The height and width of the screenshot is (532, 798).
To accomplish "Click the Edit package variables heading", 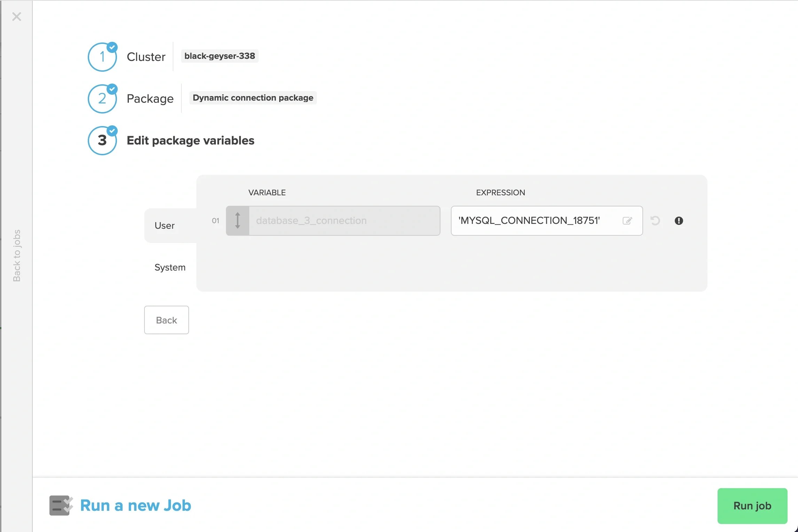I will (x=190, y=140).
